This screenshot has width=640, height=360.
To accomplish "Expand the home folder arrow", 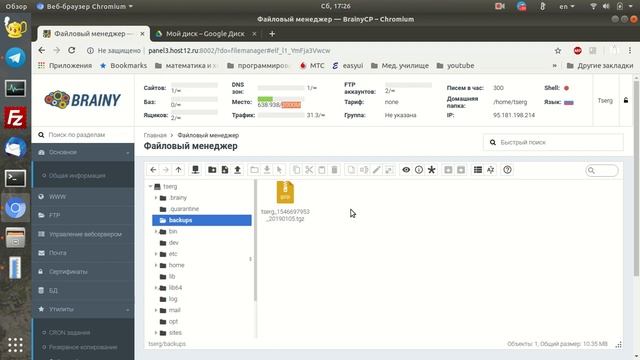I will pos(156,265).
